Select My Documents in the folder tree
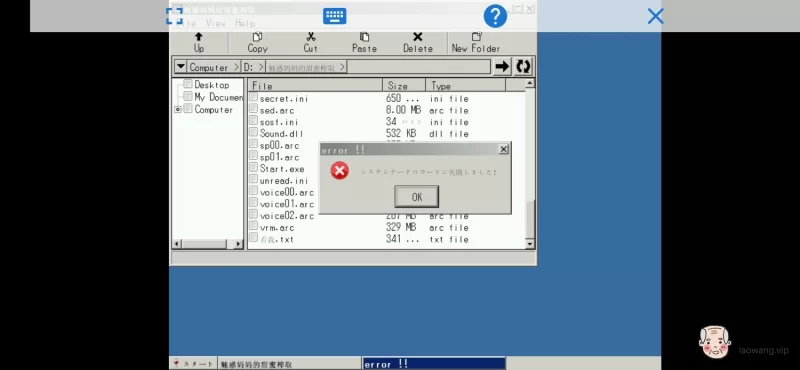This screenshot has height=370, width=800. coord(218,97)
